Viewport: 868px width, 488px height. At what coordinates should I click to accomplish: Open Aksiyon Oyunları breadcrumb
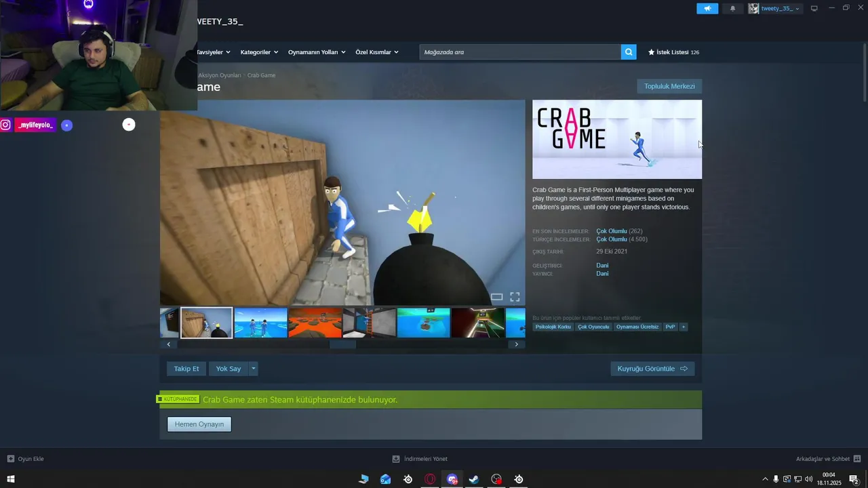coord(219,75)
